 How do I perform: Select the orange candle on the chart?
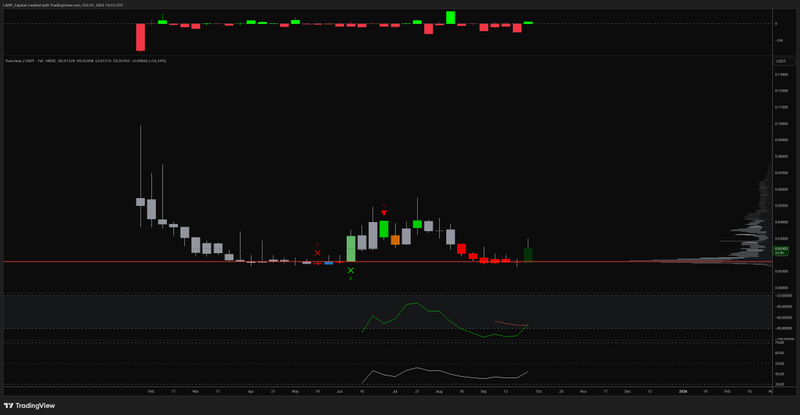[x=395, y=239]
